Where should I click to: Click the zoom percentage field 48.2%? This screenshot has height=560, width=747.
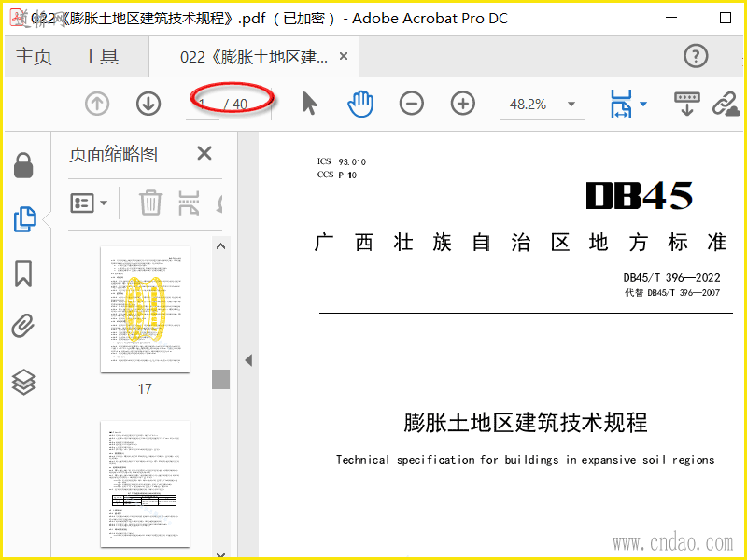pos(528,105)
